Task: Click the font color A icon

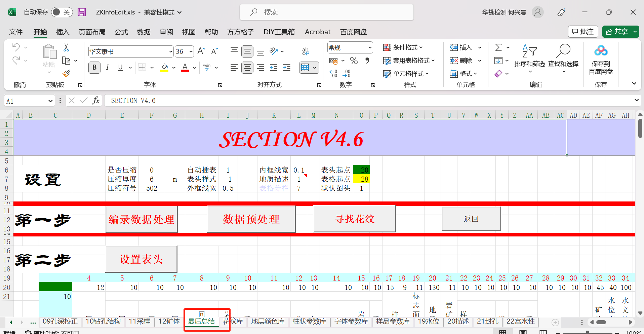Action: click(x=185, y=68)
